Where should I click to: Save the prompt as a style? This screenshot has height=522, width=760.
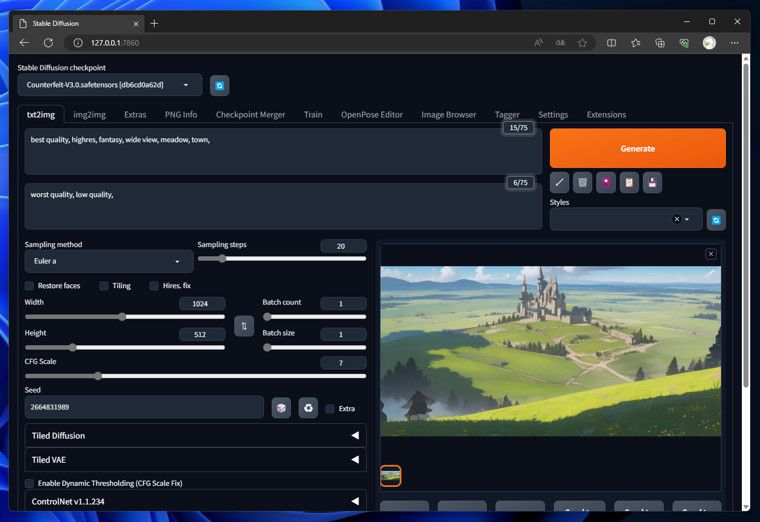point(652,183)
